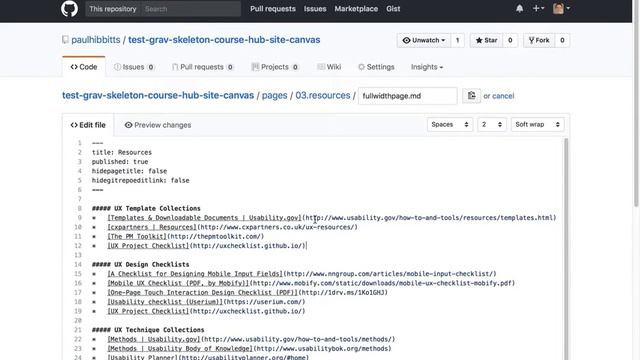
Task: Change indent mode Spaces dropdown
Action: (x=450, y=124)
